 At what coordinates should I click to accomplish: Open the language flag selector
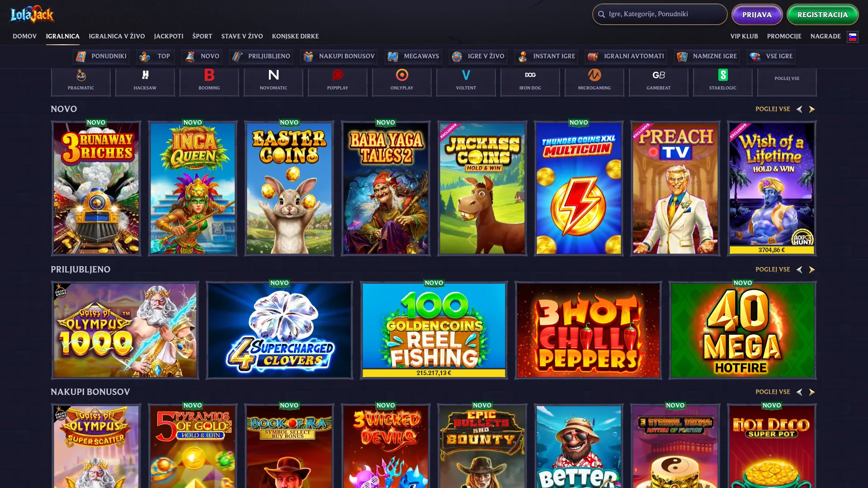coord(853,37)
